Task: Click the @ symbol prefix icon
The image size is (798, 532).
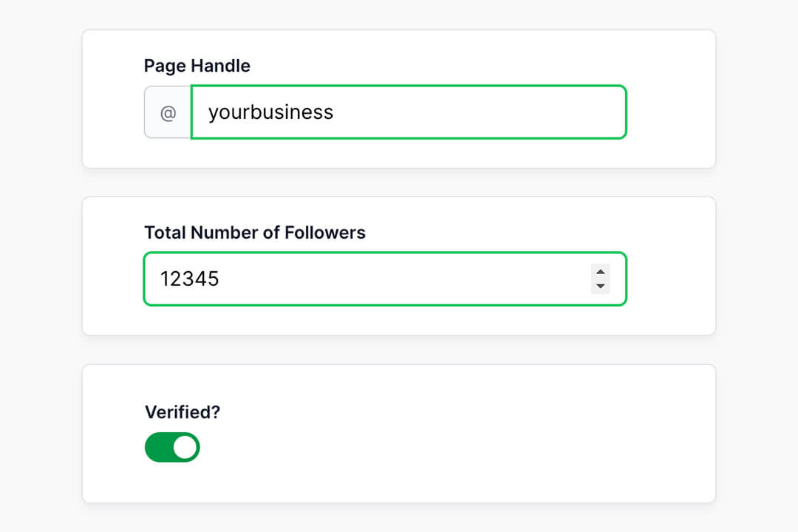Action: (x=167, y=112)
